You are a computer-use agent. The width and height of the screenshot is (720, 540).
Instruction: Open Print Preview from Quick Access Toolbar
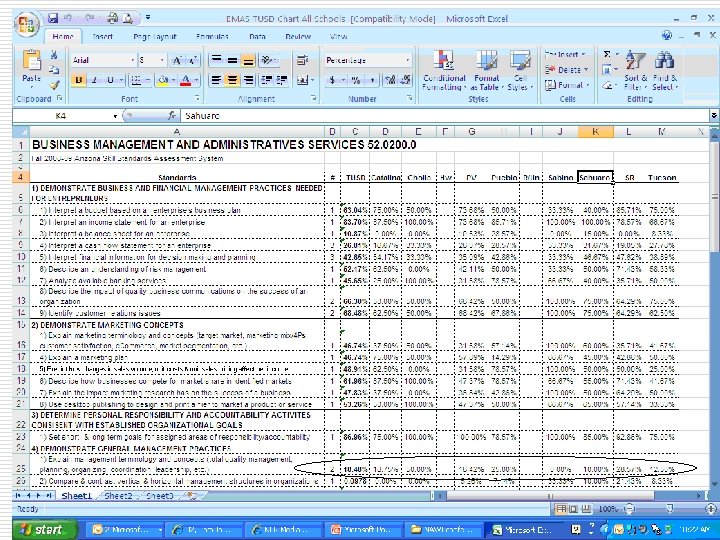pyautogui.click(x=128, y=18)
